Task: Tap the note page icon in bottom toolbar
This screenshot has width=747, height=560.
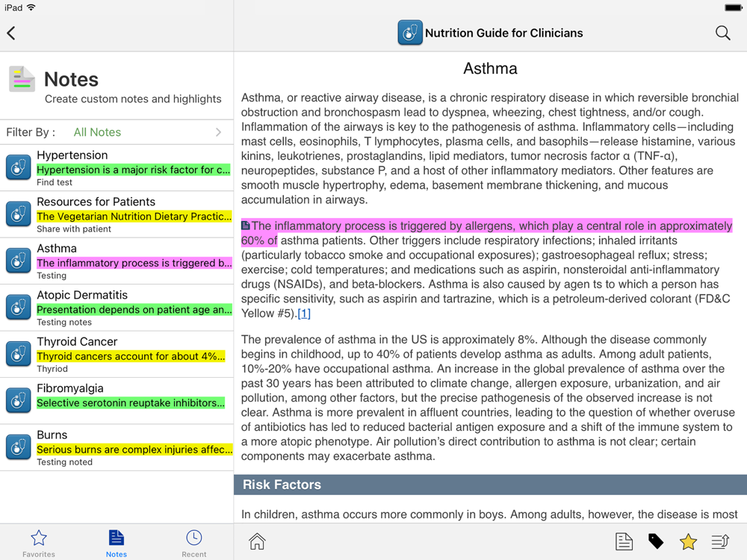Action: pos(624,541)
